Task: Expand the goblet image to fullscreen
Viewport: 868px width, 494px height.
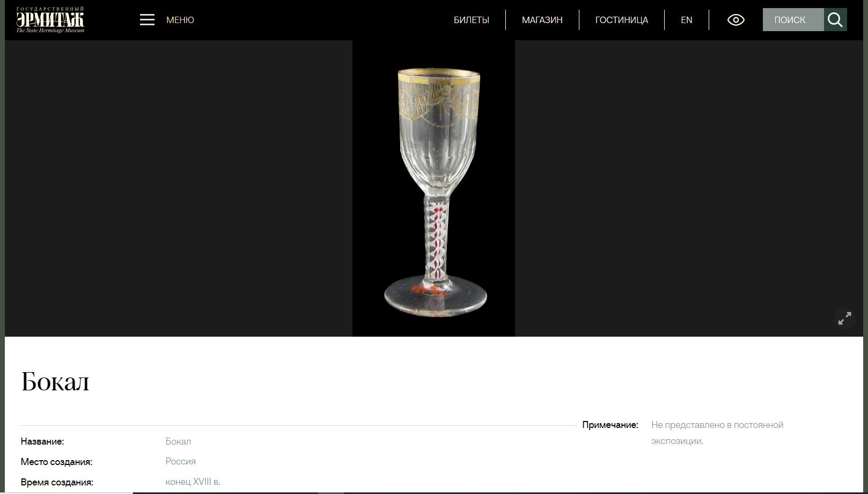Action: (844, 318)
